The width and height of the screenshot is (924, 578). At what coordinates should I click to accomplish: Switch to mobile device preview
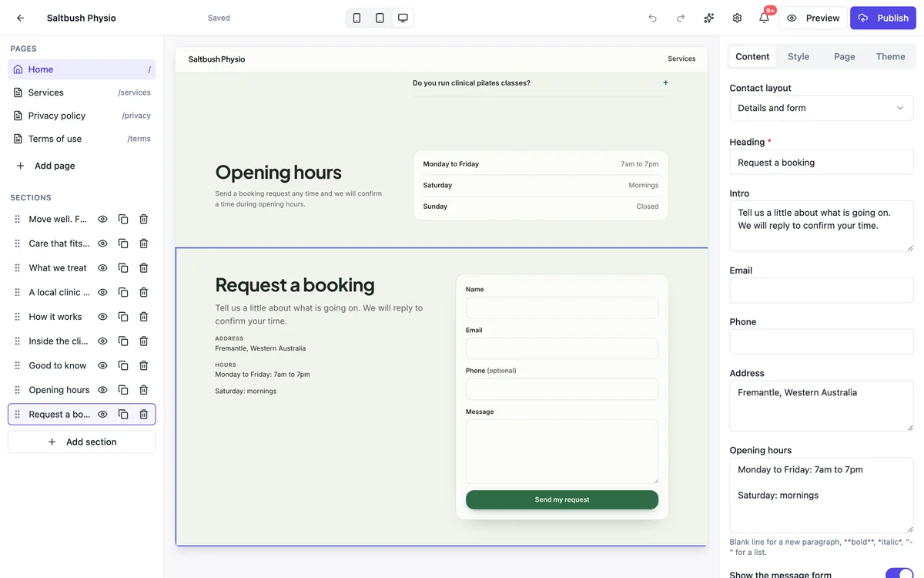coord(357,18)
